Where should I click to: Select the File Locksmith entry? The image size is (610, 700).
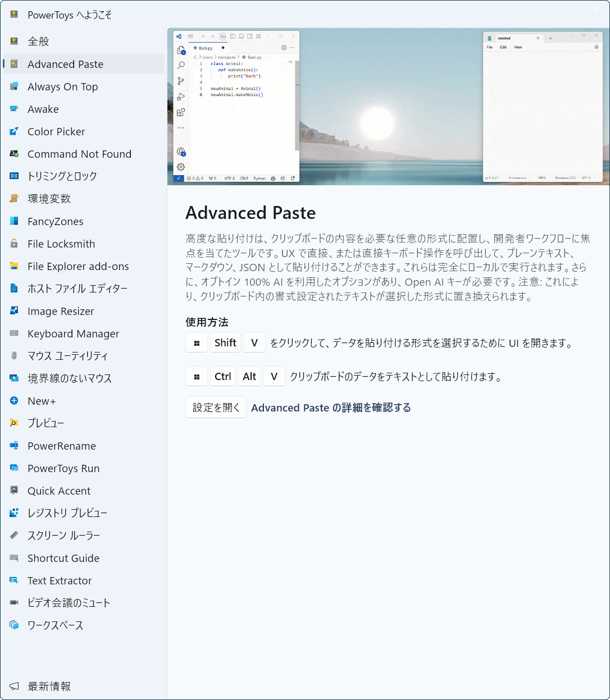[84, 244]
